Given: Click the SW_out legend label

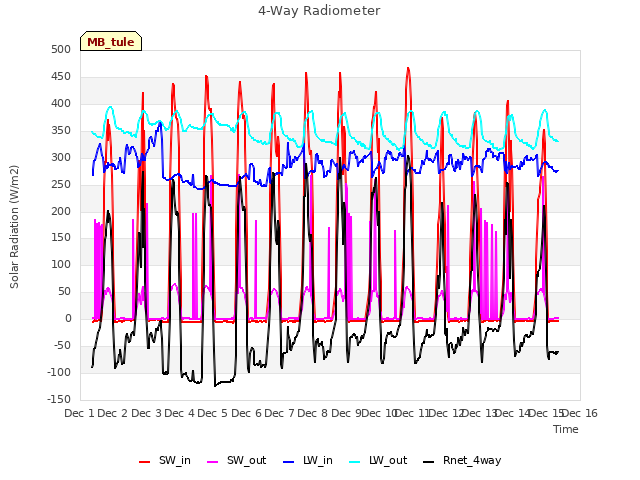Looking at the screenshot, I should pos(247,460).
